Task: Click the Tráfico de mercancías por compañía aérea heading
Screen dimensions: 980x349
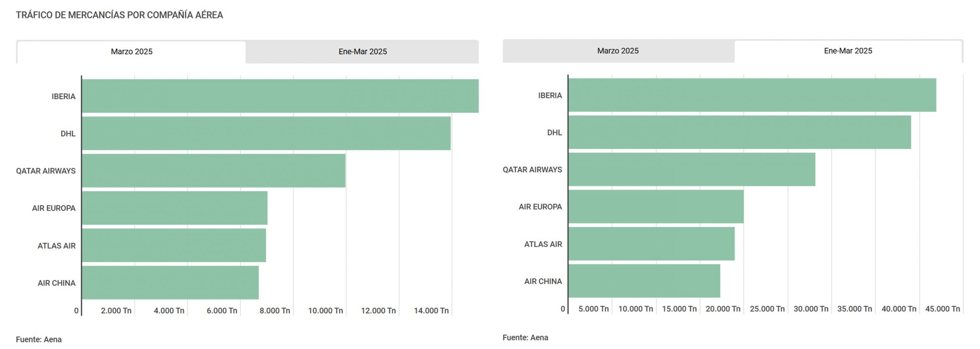Action: tap(119, 15)
